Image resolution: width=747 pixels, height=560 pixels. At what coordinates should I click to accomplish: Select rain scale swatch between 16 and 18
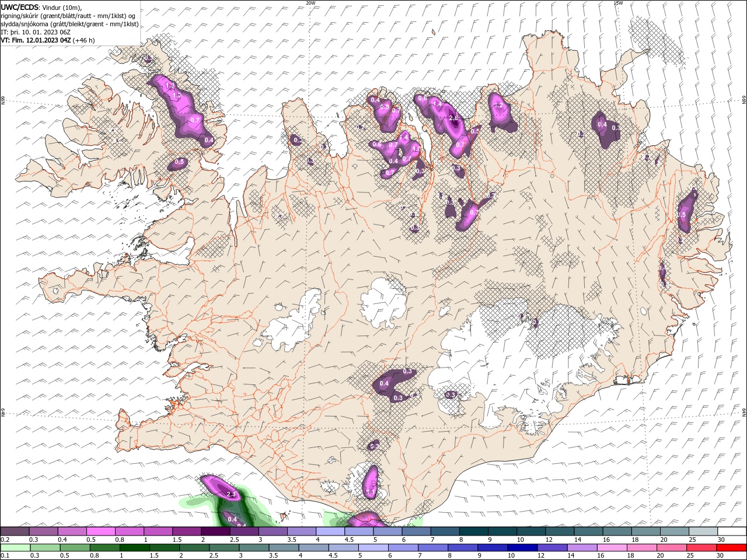tap(613, 548)
